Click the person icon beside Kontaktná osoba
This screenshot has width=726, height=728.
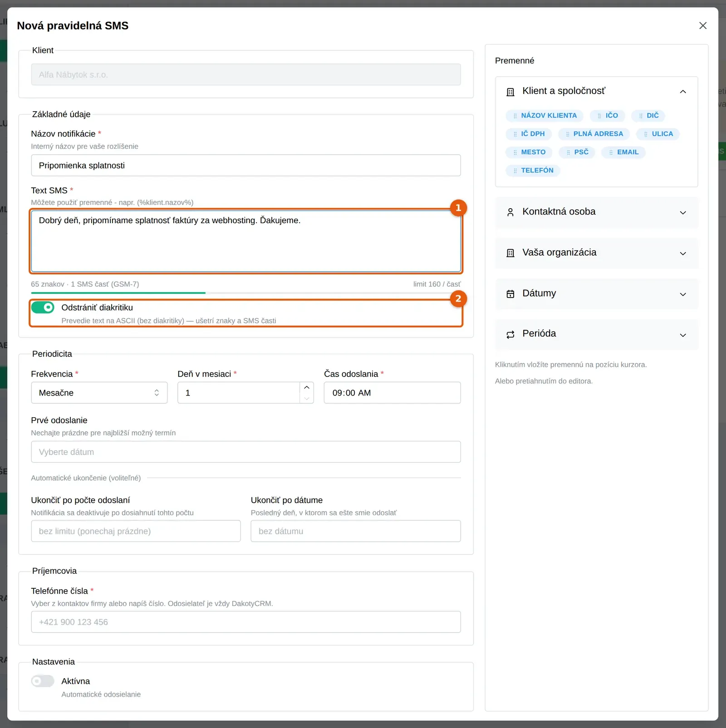[510, 212]
